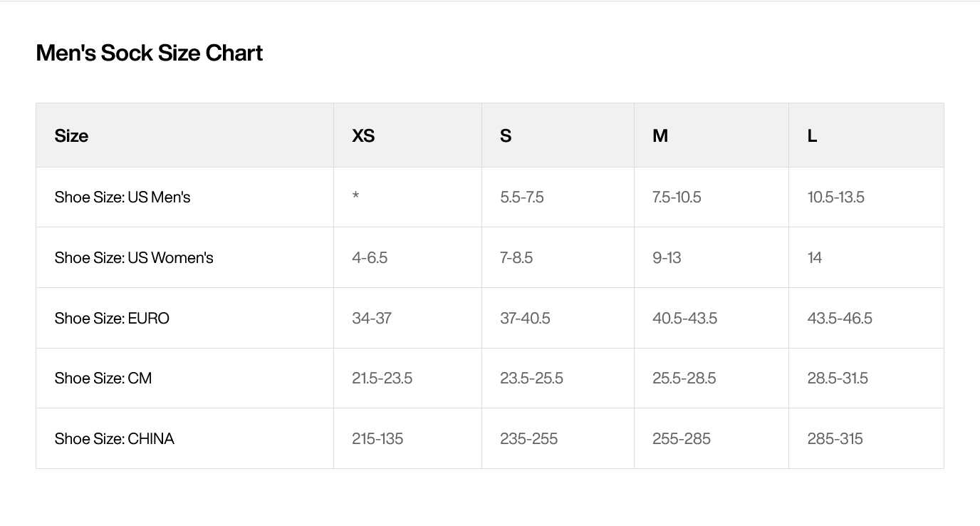The width and height of the screenshot is (980, 526).
Task: Click the Men's Sock Size Chart heading
Action: 150,53
